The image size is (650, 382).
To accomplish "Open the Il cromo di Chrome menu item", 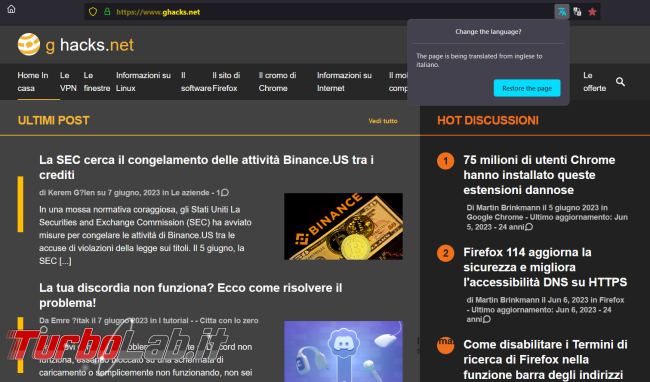I will tap(277, 82).
